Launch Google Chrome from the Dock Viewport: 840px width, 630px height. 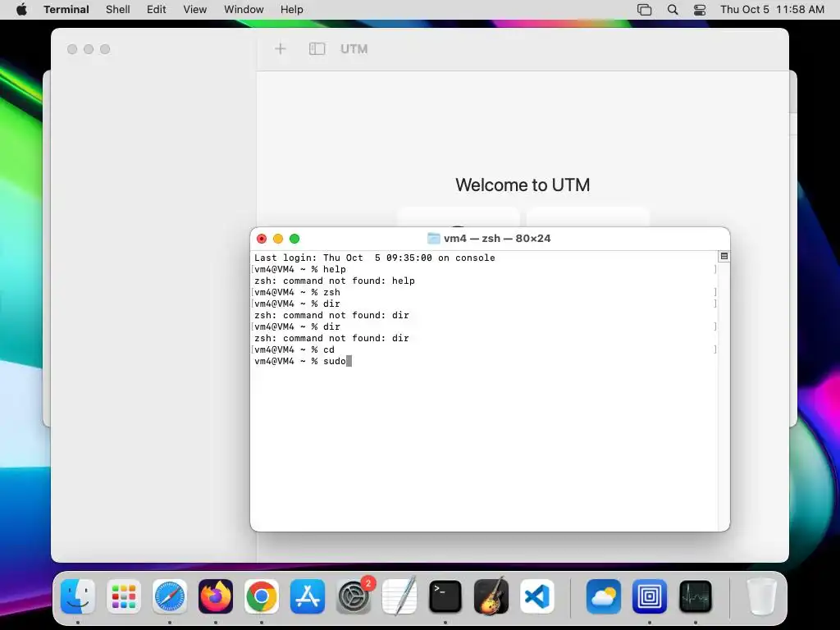pos(262,596)
